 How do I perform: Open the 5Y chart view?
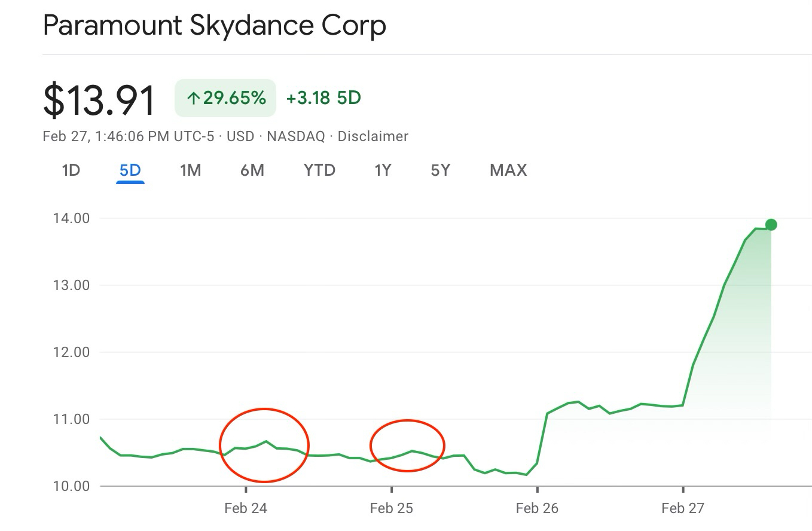click(440, 170)
